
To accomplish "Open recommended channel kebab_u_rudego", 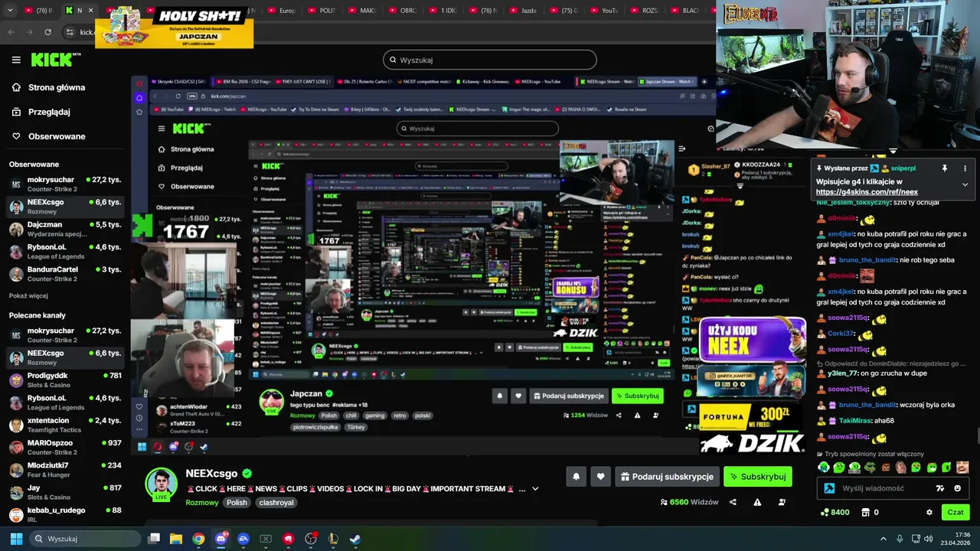I will coord(65,514).
